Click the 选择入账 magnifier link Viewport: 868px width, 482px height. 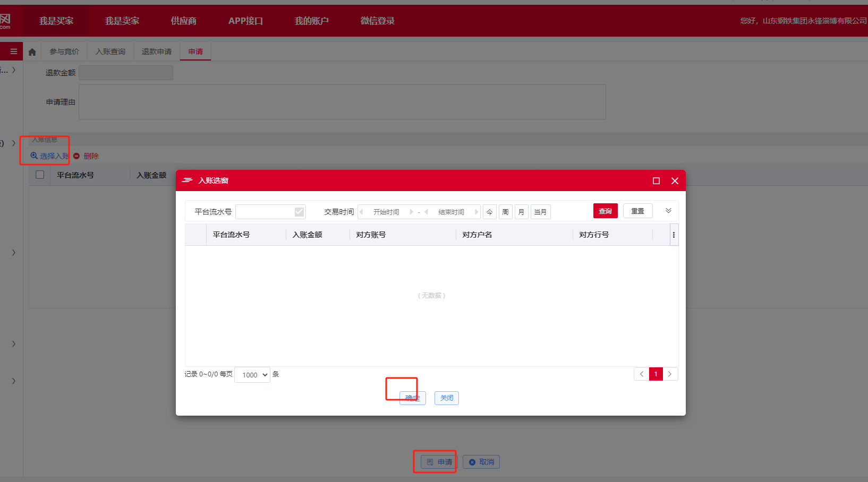[x=49, y=156]
